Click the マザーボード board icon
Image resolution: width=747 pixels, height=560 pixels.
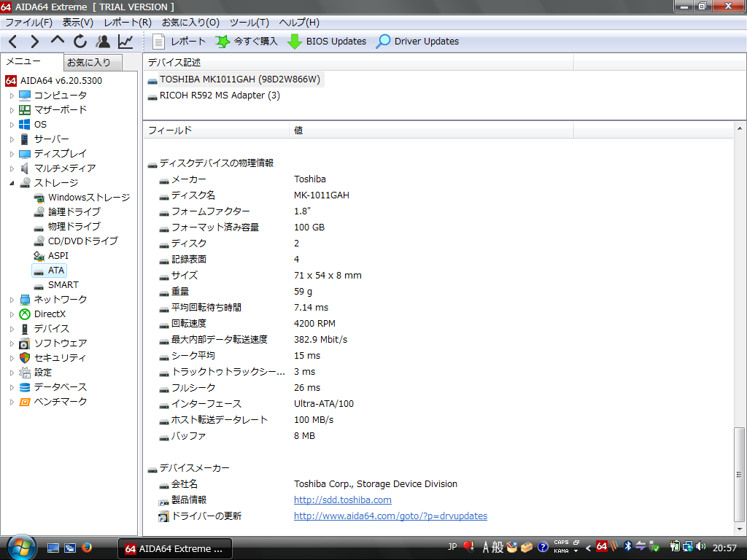25,110
